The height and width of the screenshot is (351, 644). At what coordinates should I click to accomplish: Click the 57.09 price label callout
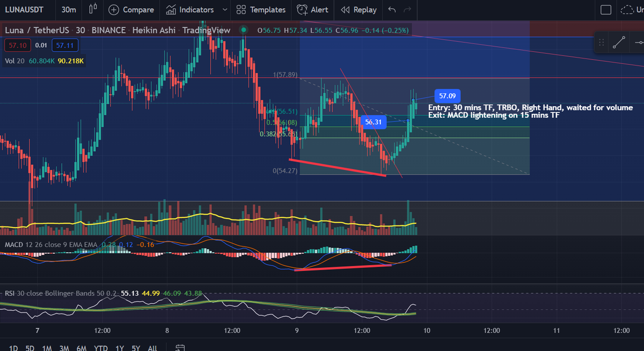[447, 96]
